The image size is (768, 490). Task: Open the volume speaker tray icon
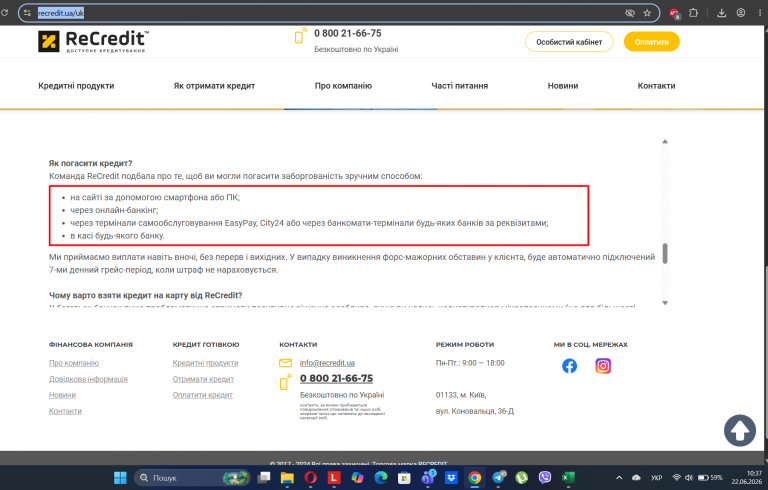click(689, 478)
